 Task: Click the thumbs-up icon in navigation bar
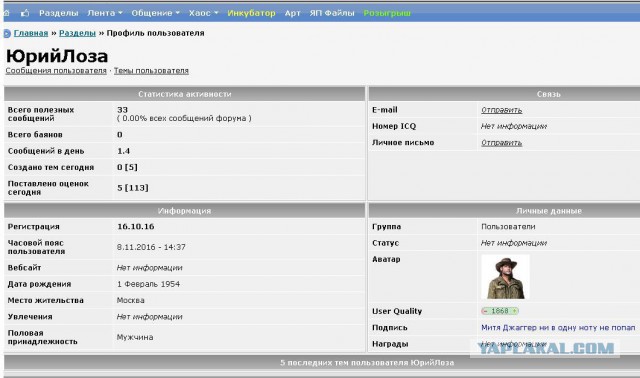coord(25,13)
